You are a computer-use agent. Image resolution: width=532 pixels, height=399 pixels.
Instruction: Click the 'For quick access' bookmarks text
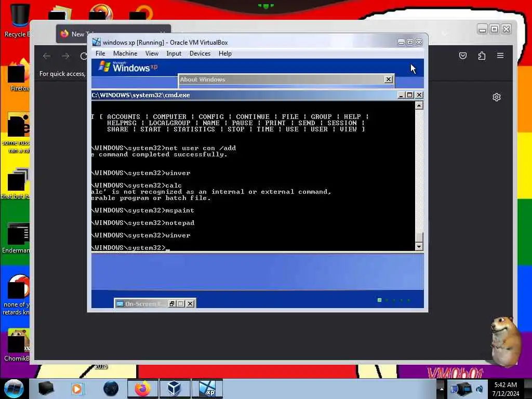(x=62, y=74)
